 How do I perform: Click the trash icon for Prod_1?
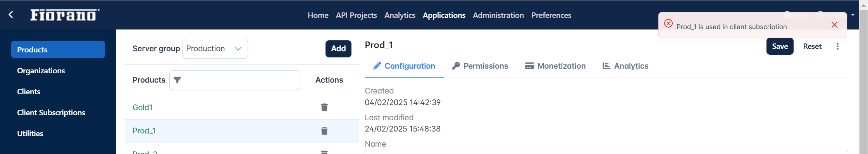pos(324,131)
